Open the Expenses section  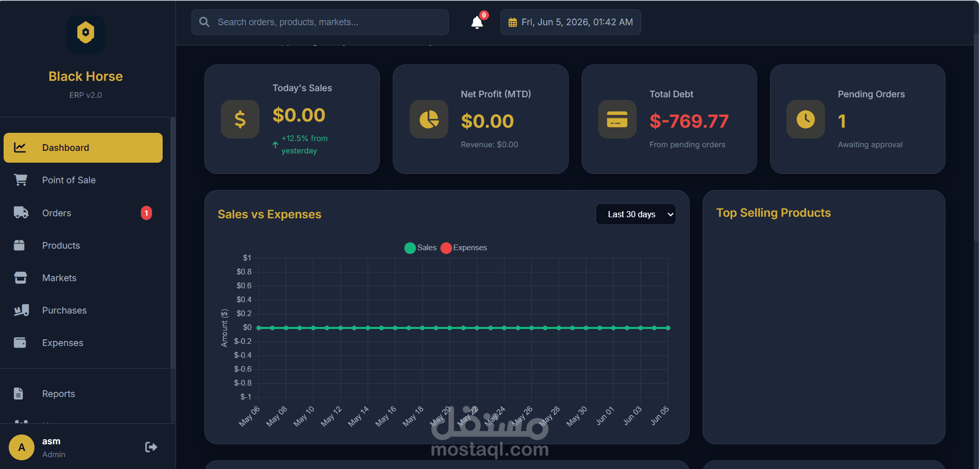[83, 342]
